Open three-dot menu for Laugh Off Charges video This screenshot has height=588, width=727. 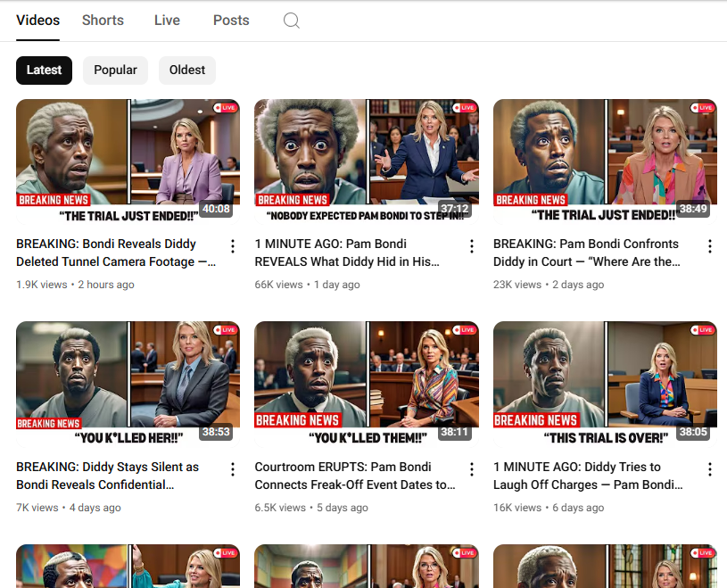tap(710, 469)
